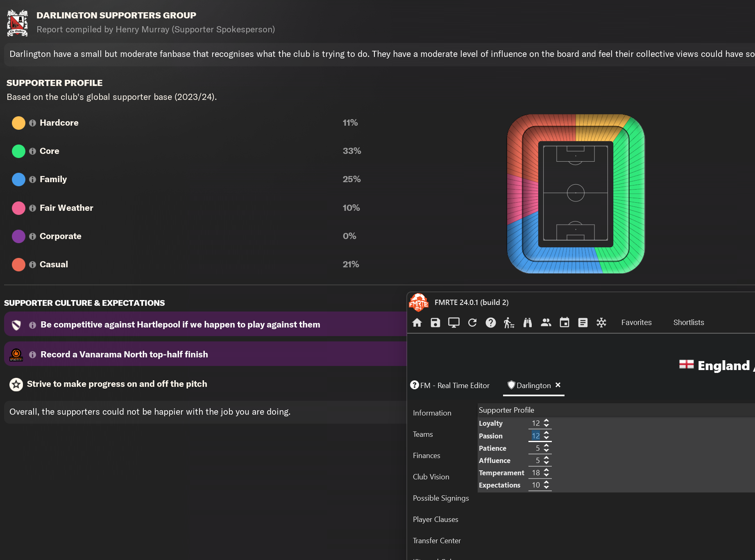Increase the Expectations value
Screen dimensions: 755x560
(x=546, y=482)
